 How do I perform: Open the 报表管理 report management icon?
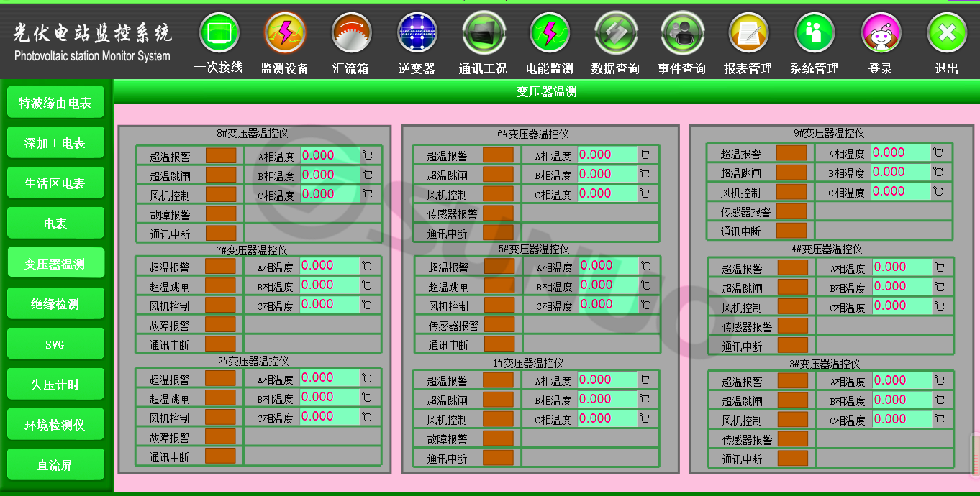coord(748,33)
